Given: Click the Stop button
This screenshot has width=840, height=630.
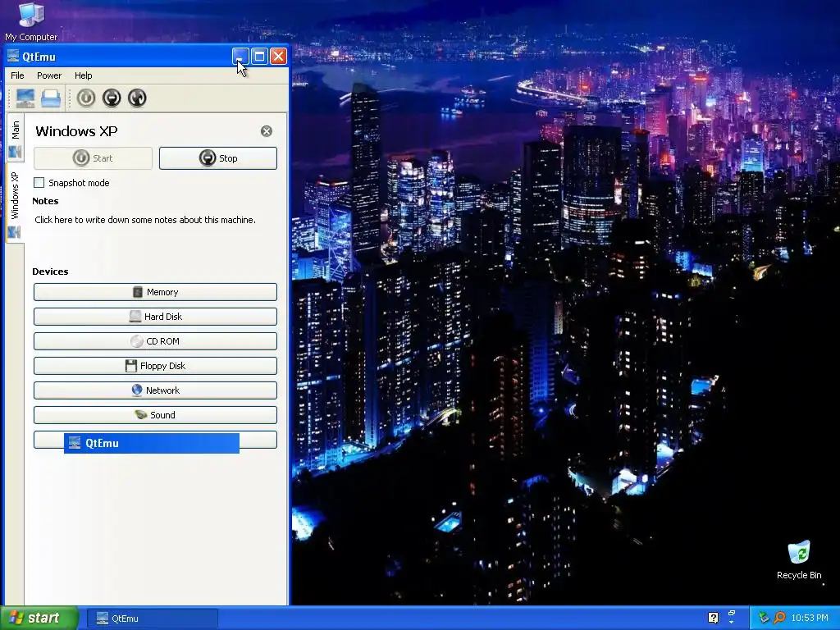Looking at the screenshot, I should [218, 158].
